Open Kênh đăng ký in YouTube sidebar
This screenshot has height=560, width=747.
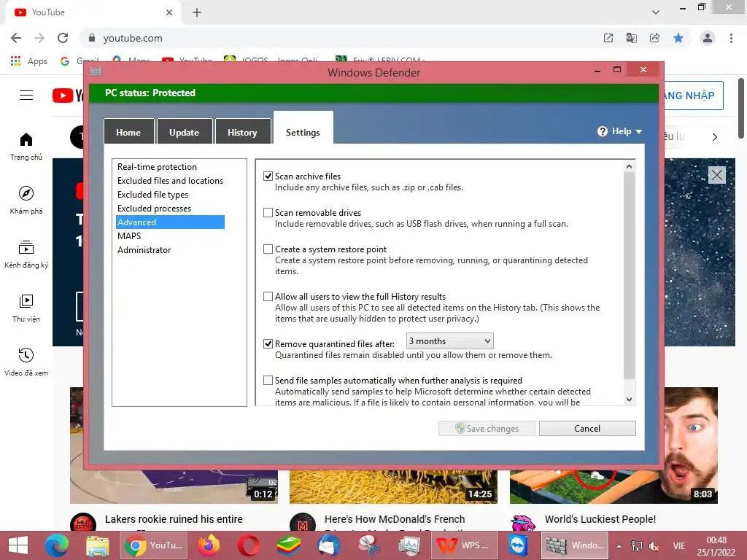pos(26,254)
